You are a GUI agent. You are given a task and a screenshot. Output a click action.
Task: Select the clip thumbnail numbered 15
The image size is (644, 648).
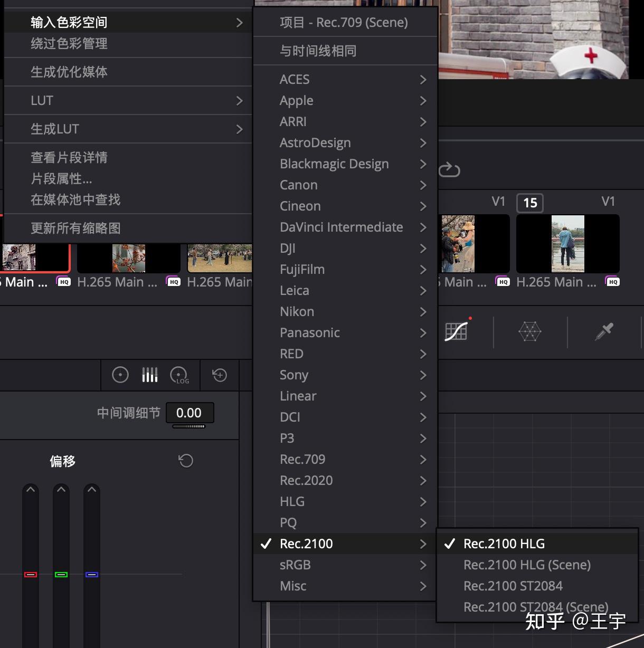[x=567, y=243]
